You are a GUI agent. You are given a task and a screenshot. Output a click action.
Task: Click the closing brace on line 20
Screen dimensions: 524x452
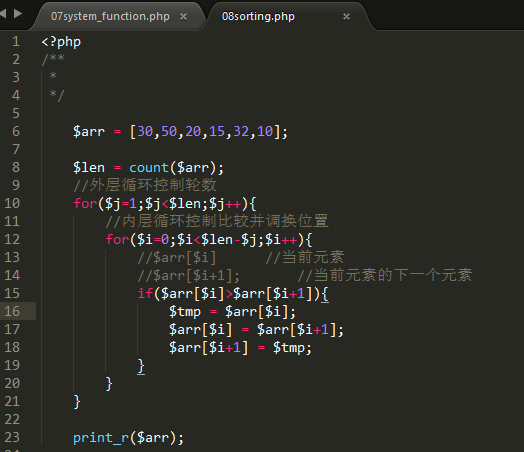(x=109, y=384)
